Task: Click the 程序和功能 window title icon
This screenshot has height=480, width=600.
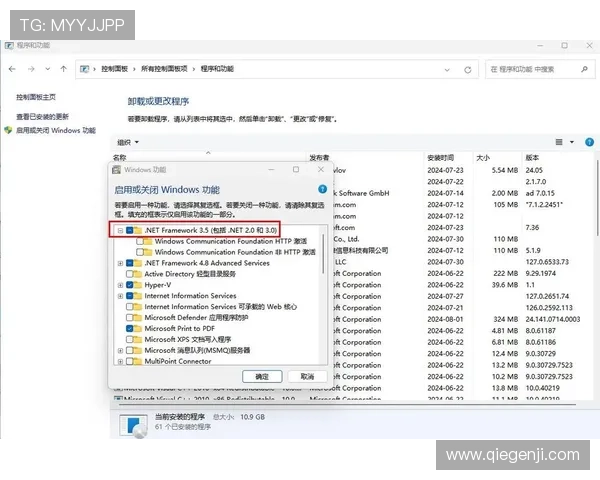Action: tap(9, 46)
